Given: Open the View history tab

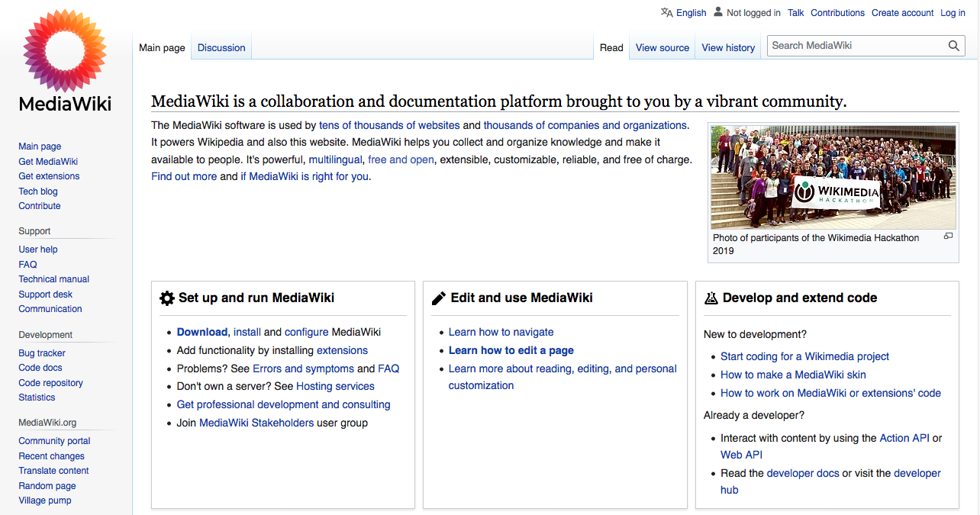Looking at the screenshot, I should [x=728, y=47].
